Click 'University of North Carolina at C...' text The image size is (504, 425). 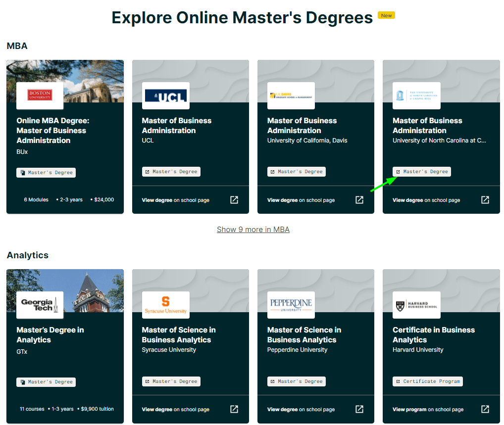(440, 141)
